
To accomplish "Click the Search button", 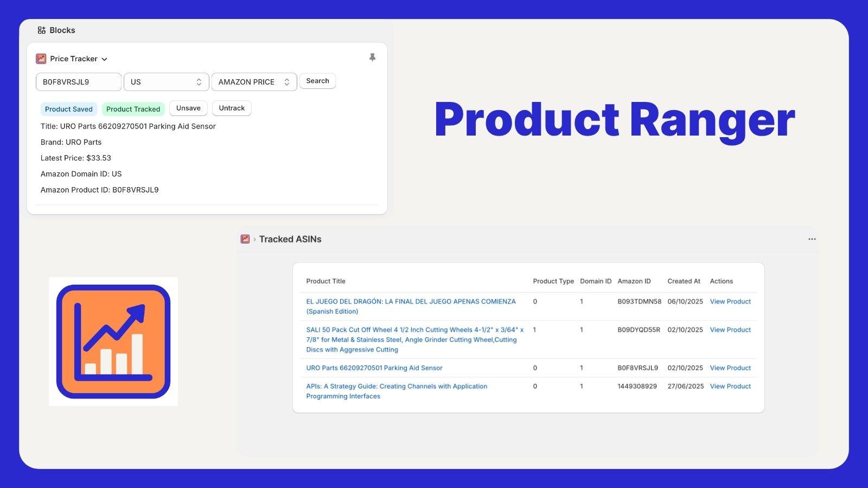I will point(317,81).
